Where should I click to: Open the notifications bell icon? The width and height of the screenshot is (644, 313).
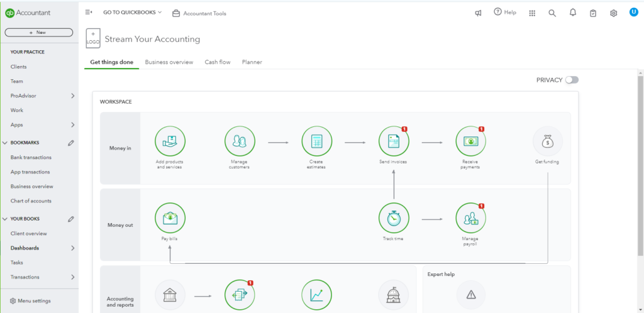[572, 13]
